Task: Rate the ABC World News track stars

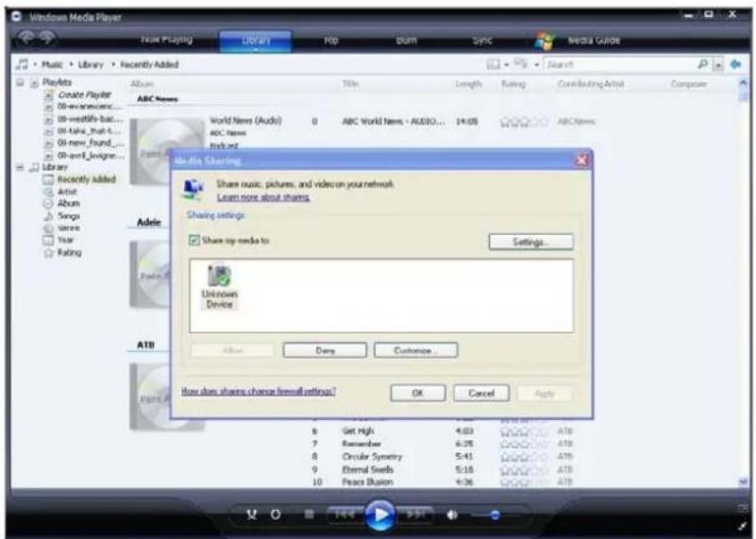Action: click(524, 122)
